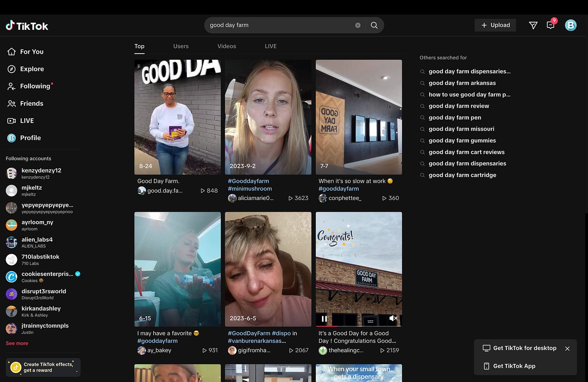Close the Get TikTok popup
The image size is (588, 382).
(567, 349)
